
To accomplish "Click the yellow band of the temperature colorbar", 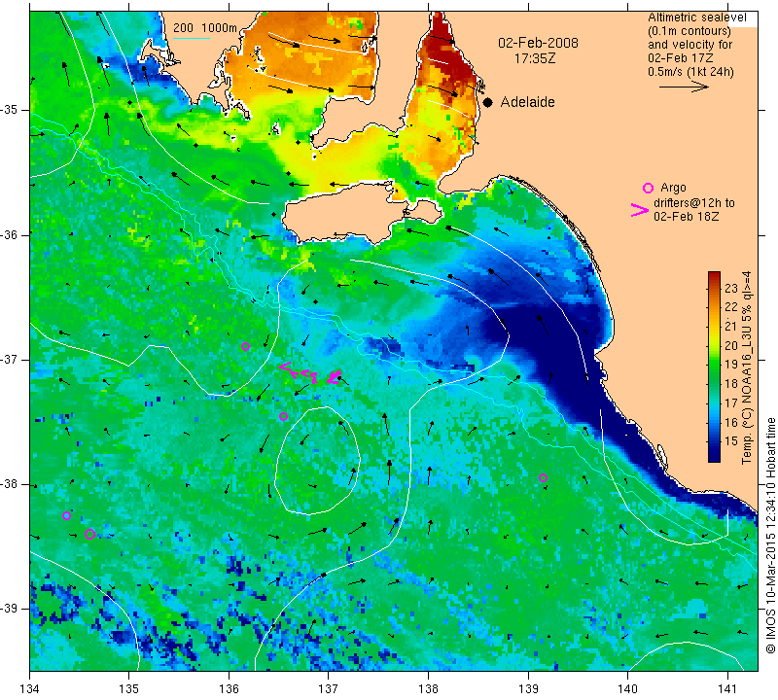I will (x=714, y=332).
